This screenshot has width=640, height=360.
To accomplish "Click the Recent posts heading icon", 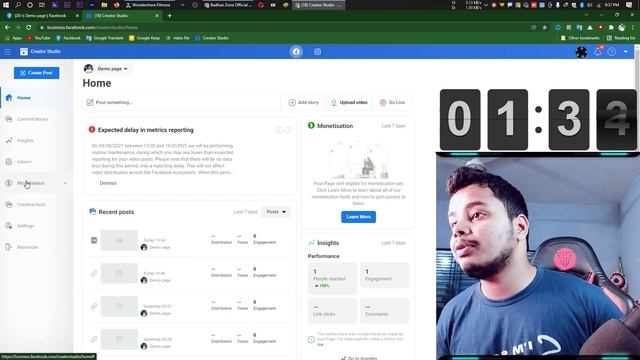I will (x=93, y=211).
